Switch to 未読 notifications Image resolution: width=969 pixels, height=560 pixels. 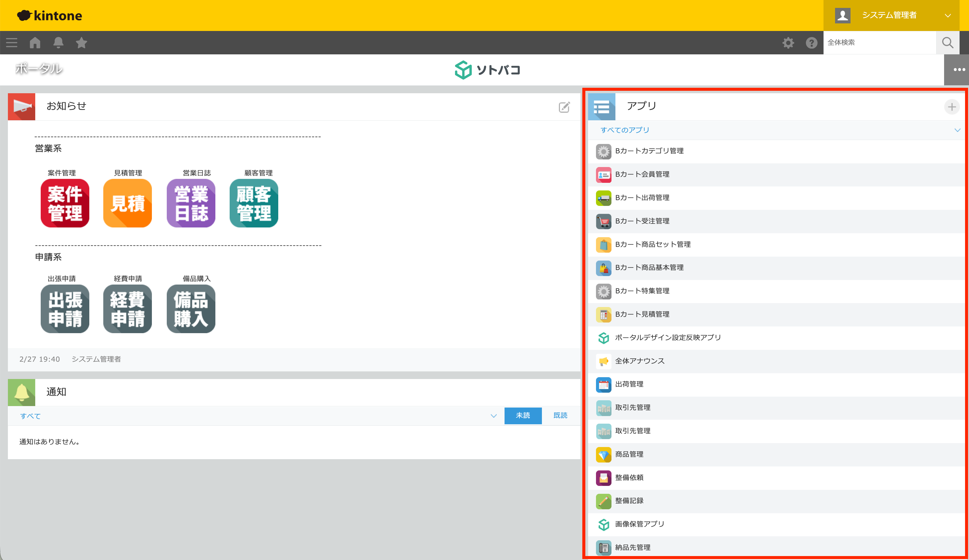point(523,415)
